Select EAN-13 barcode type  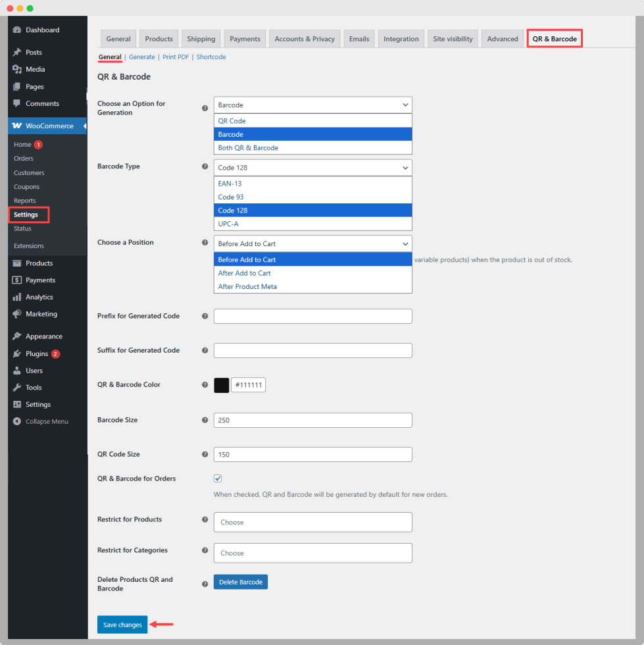pyautogui.click(x=313, y=184)
